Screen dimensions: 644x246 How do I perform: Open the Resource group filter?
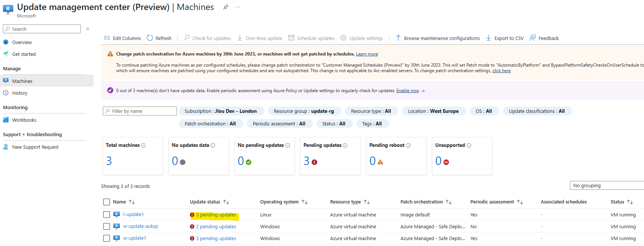304,111
